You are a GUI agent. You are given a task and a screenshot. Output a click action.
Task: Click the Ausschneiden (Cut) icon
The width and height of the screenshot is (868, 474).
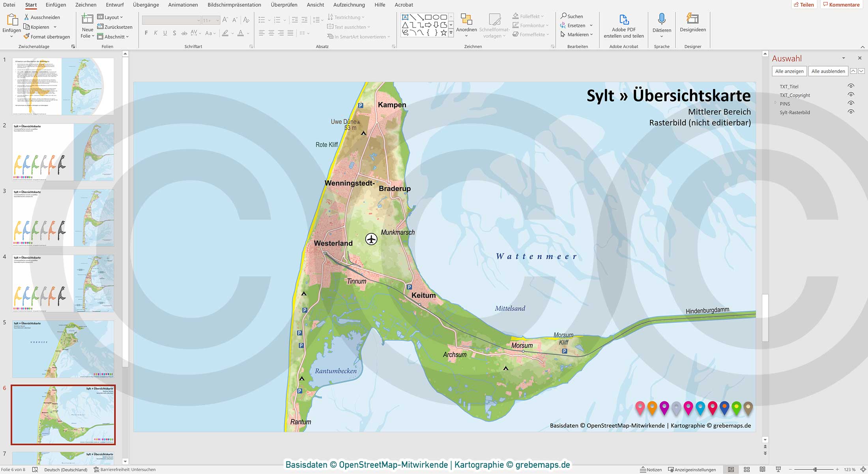click(26, 17)
